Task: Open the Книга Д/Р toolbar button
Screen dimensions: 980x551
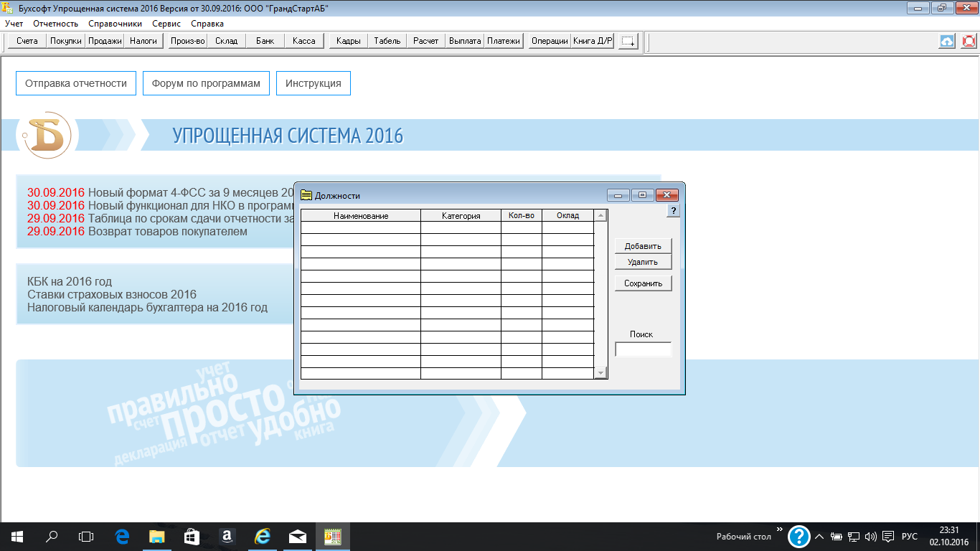Action: click(x=593, y=41)
